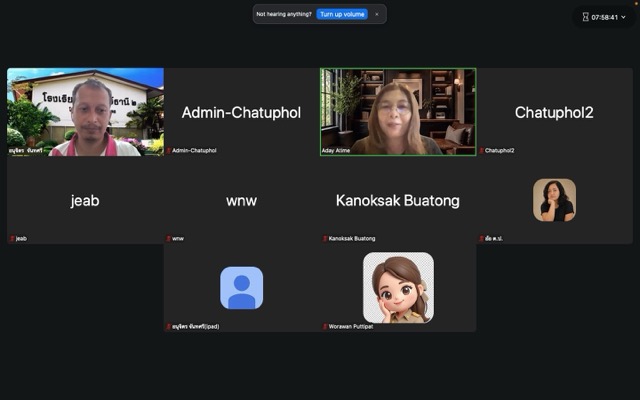Viewport: 640px width, 400px height.
Task: Click the Worawan Puttipat name label
Action: click(x=351, y=327)
